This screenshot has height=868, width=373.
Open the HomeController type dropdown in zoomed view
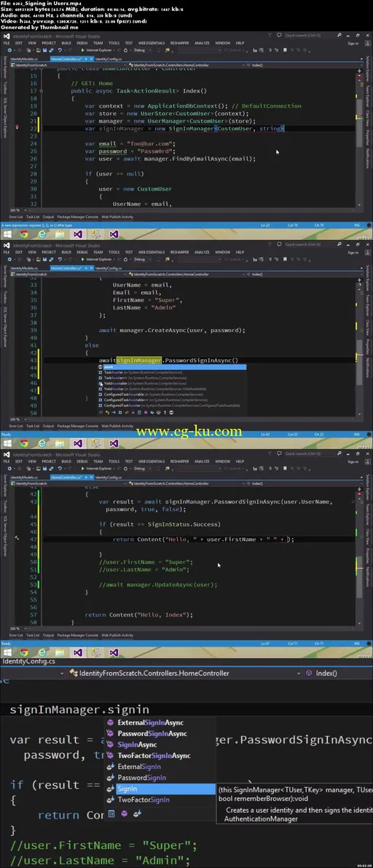[x=185, y=673]
